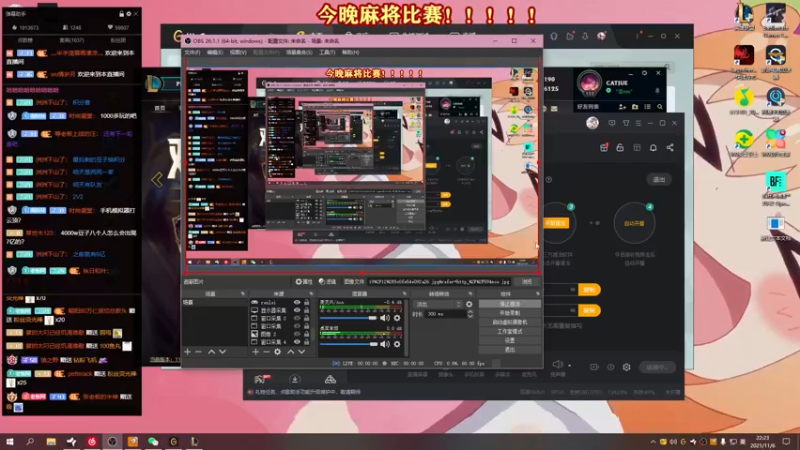
Task: Open OBS 场景集合(S) menu
Action: [x=299, y=53]
